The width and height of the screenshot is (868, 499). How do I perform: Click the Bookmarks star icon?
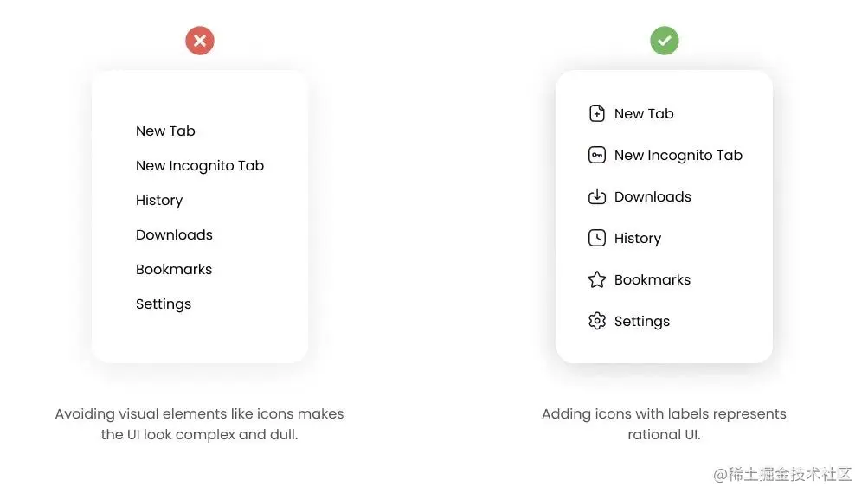[x=597, y=279]
